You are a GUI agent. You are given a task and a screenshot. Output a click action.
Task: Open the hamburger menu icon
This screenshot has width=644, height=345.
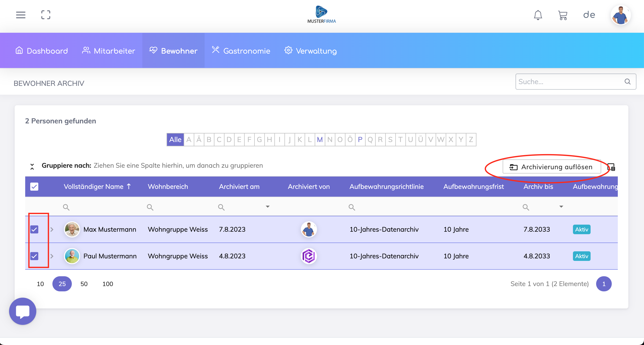(21, 15)
